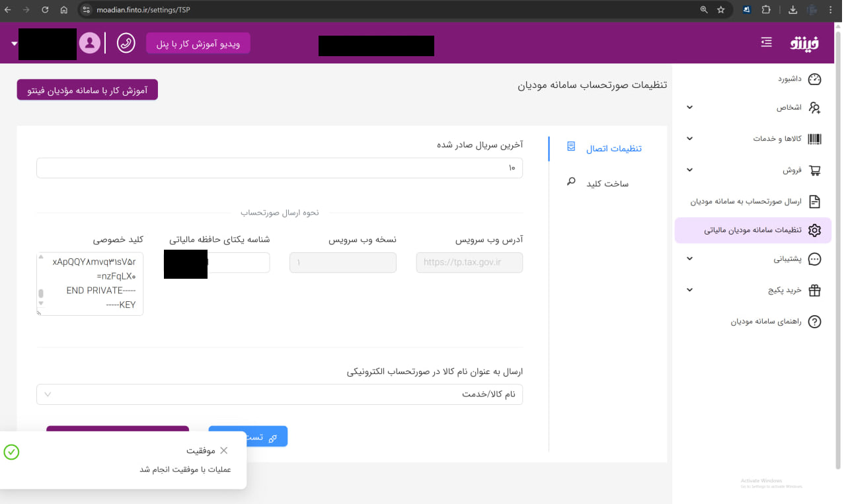The width and height of the screenshot is (846, 504).
Task: Click the blue تست button
Action: tap(248, 437)
